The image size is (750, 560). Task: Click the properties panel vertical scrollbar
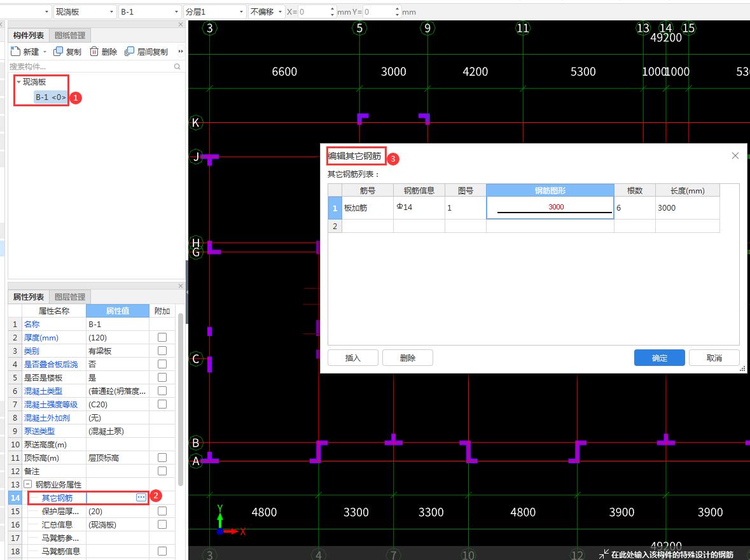pyautogui.click(x=180, y=399)
